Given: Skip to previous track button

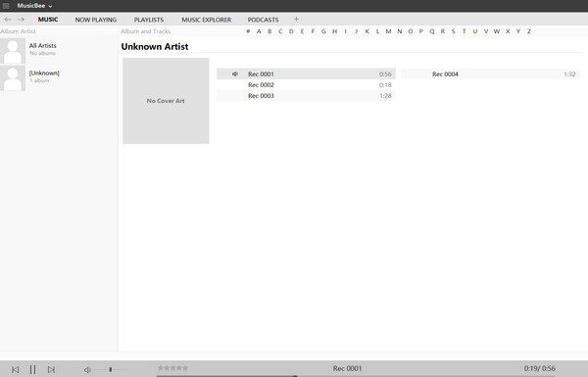Looking at the screenshot, I should pyautogui.click(x=15, y=369).
